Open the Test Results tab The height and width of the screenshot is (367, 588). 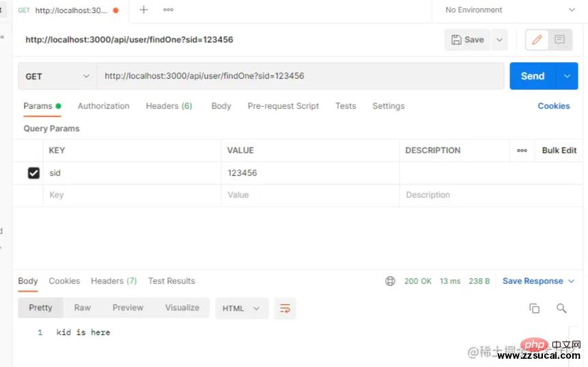coord(171,281)
